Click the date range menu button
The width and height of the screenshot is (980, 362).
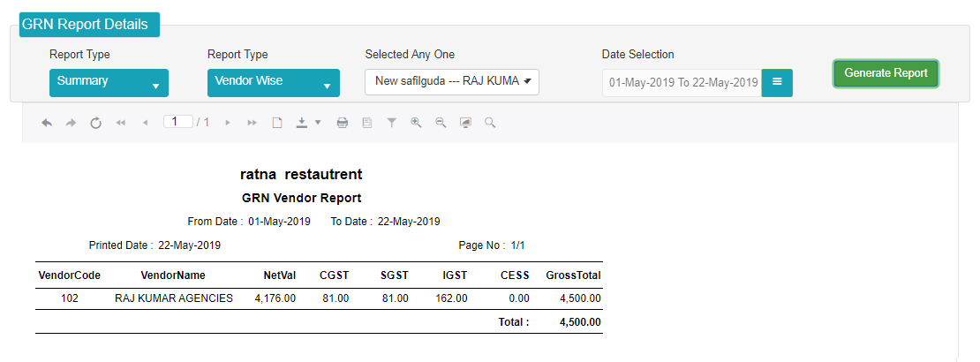777,82
